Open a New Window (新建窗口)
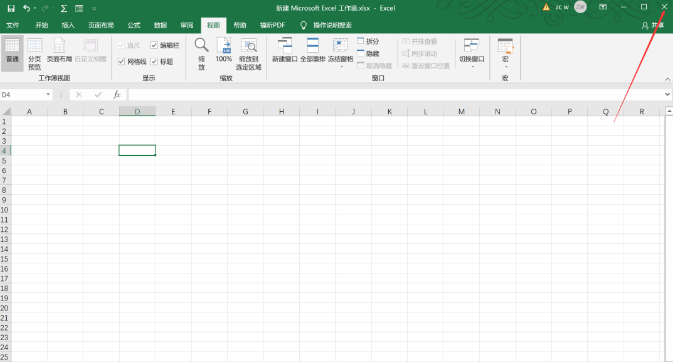This screenshot has height=362, width=673. click(x=285, y=50)
